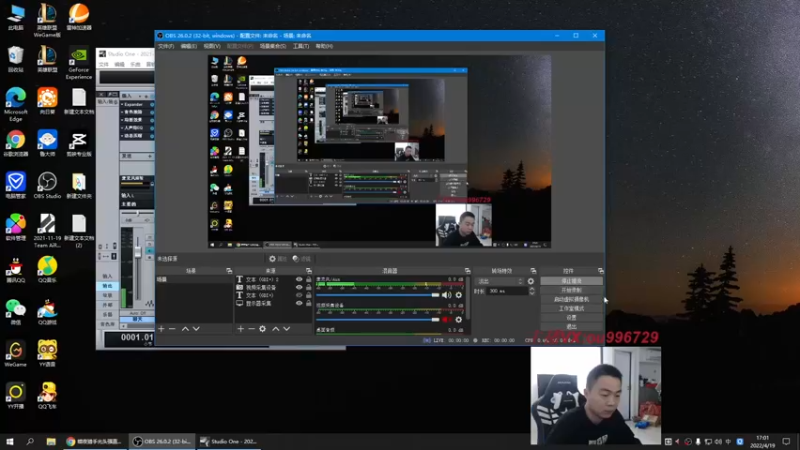Open Windows Start menu
The width and height of the screenshot is (800, 450).
pyautogui.click(x=10, y=441)
